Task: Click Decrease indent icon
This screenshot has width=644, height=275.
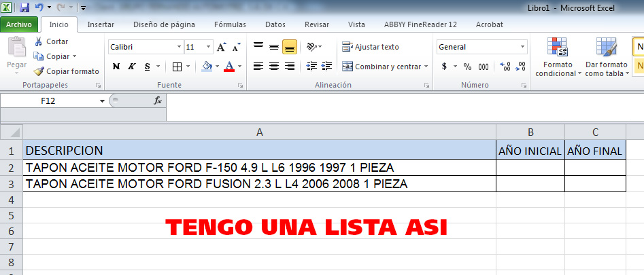Action: pos(312,66)
